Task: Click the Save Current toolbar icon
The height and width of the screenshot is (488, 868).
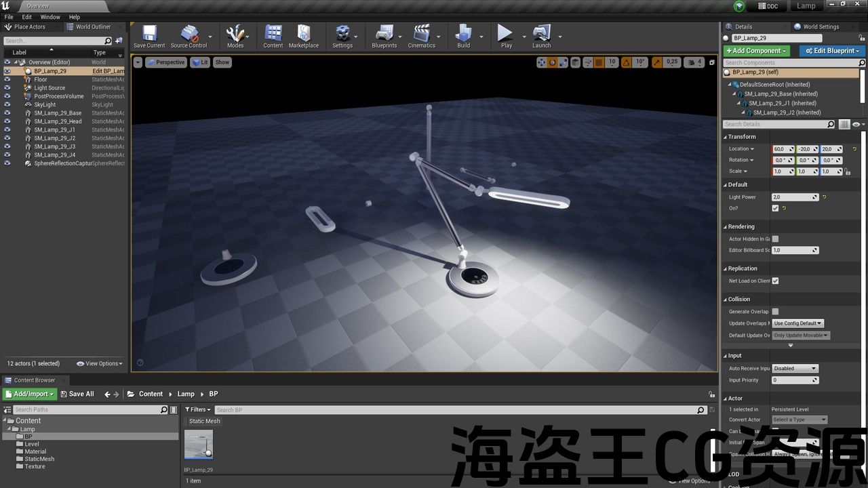Action: (x=149, y=35)
